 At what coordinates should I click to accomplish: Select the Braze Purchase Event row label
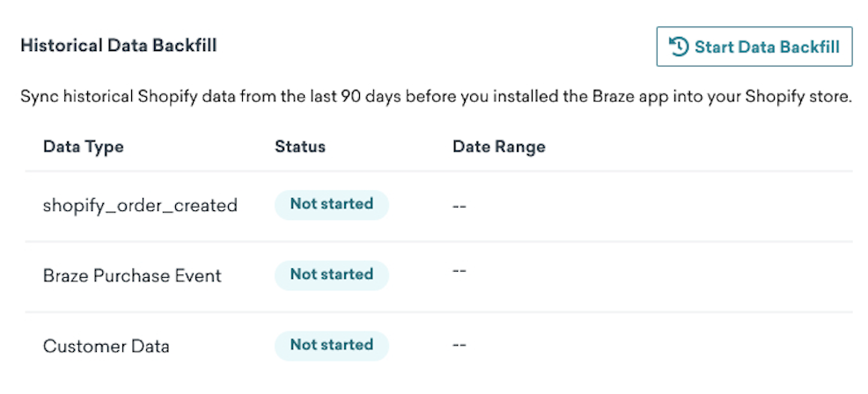coord(132,275)
